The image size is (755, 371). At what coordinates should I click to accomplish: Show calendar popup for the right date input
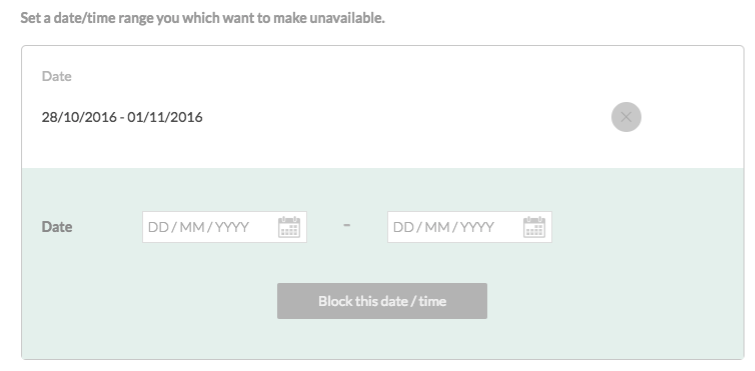(534, 227)
